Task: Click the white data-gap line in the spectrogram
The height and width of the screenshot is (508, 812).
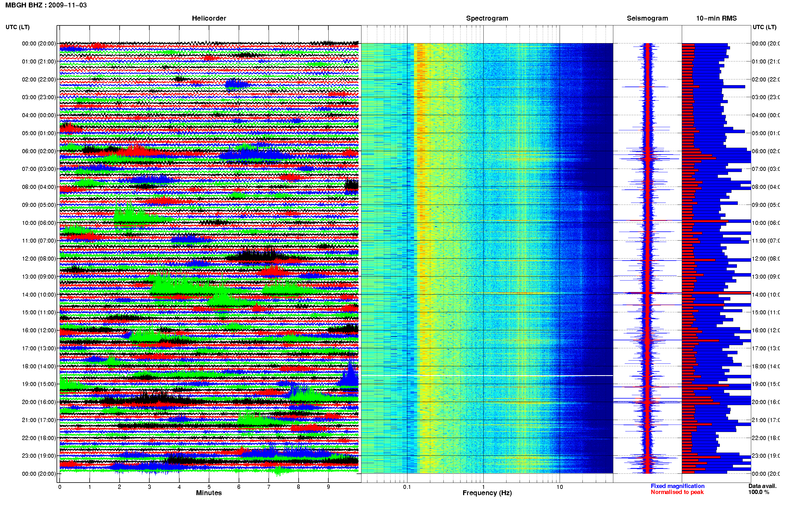Action: click(x=487, y=375)
